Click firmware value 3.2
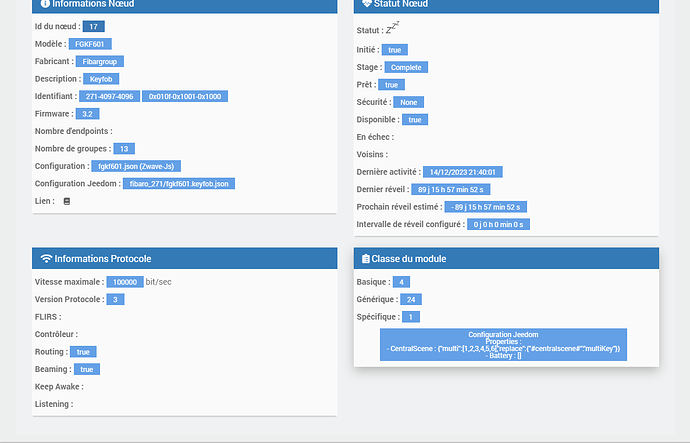Image resolution: width=690 pixels, height=443 pixels. (x=88, y=114)
